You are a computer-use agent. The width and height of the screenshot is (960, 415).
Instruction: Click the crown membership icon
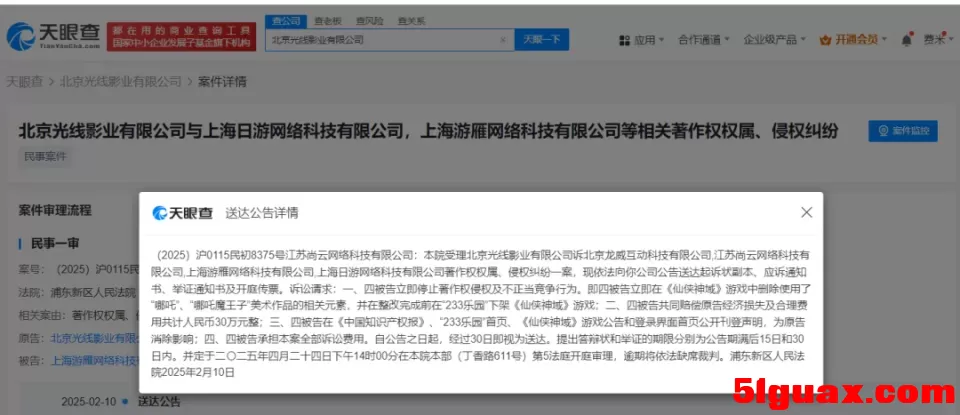click(825, 40)
